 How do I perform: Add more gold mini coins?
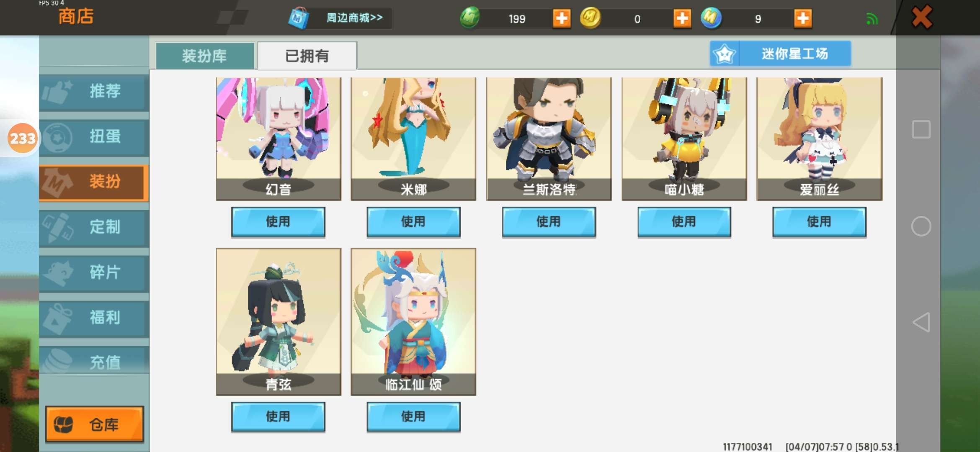tap(682, 18)
